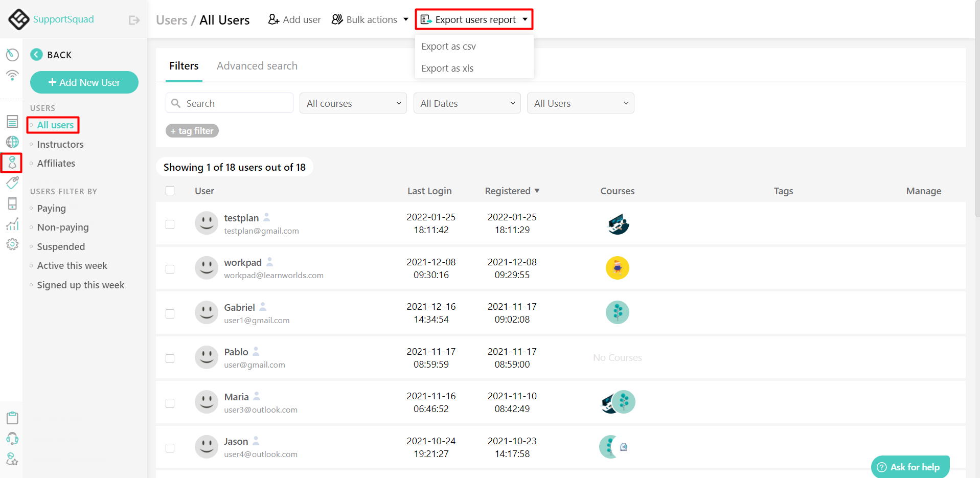Expand the All Dates filter

(x=466, y=103)
